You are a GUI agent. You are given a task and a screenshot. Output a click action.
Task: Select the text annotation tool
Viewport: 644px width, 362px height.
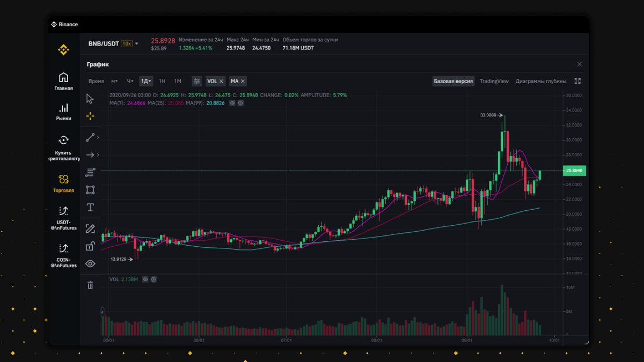pyautogui.click(x=90, y=208)
